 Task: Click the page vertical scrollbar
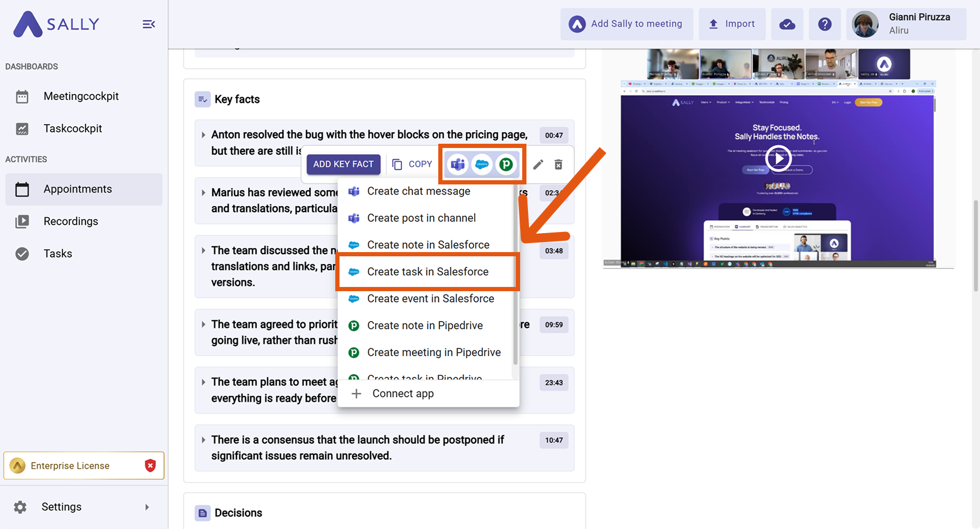pyautogui.click(x=976, y=246)
